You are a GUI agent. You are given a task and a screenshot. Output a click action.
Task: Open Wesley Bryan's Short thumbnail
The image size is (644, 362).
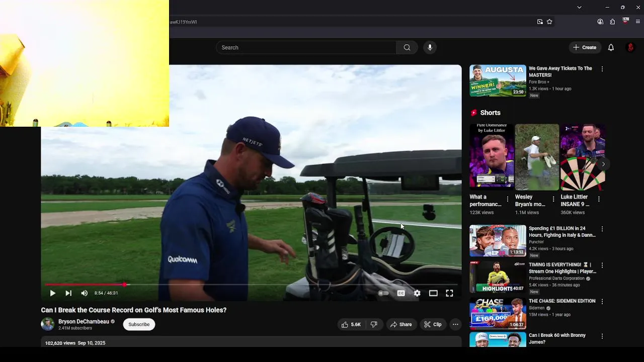[537, 157]
